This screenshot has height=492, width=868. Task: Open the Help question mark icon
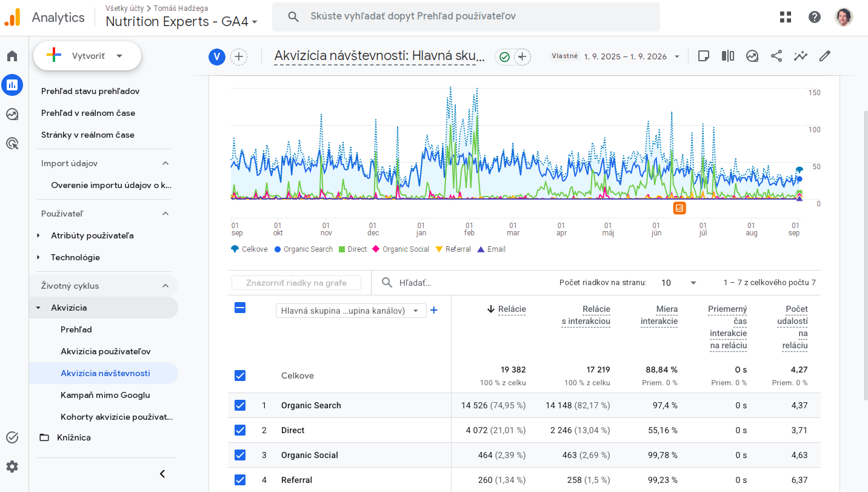[815, 17]
